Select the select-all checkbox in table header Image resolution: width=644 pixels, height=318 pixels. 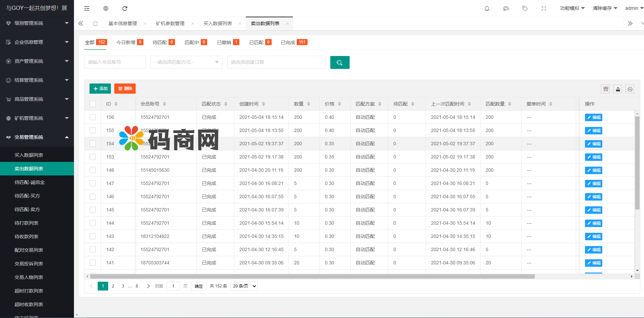tap(93, 104)
